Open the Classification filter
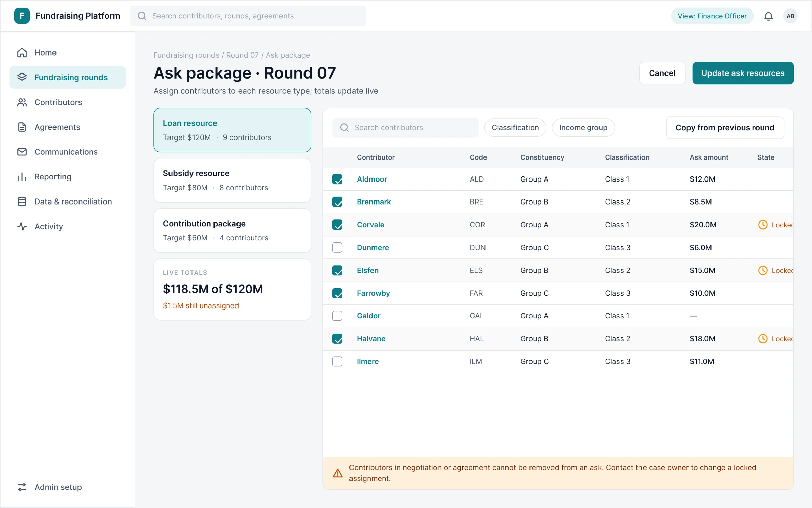The width and height of the screenshot is (812, 508). pos(515,128)
